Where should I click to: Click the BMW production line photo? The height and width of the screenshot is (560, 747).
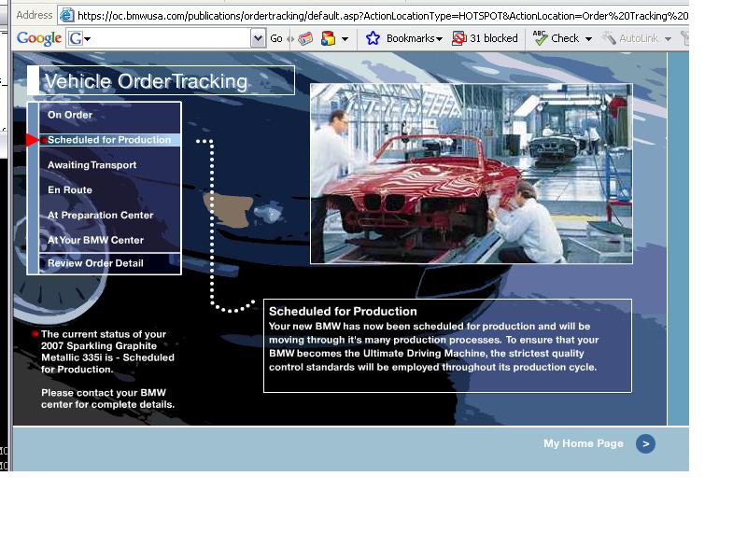click(471, 174)
